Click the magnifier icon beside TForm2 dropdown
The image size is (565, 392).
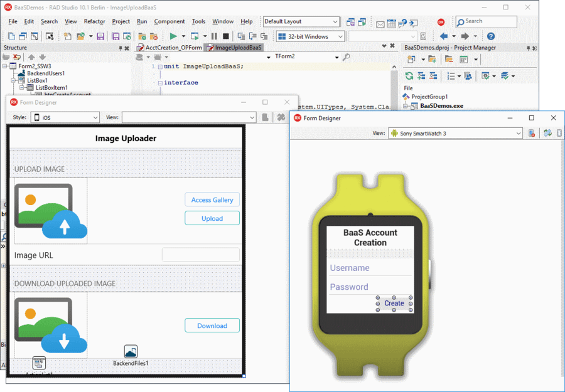[347, 57]
